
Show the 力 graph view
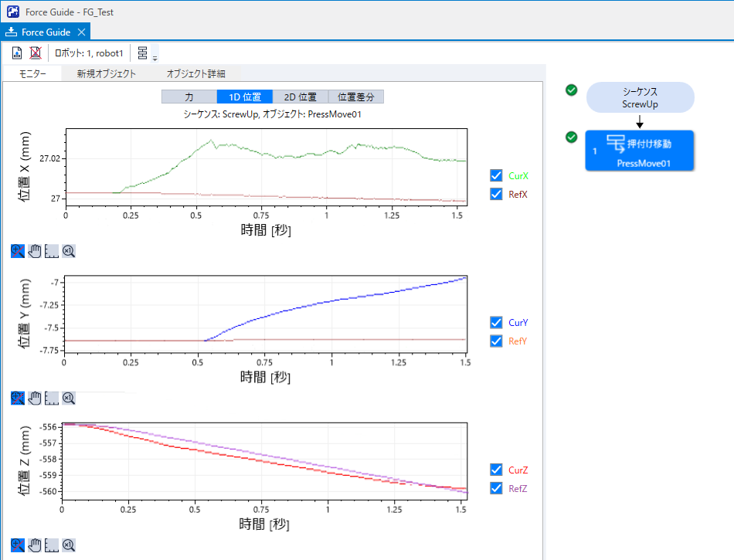(189, 97)
